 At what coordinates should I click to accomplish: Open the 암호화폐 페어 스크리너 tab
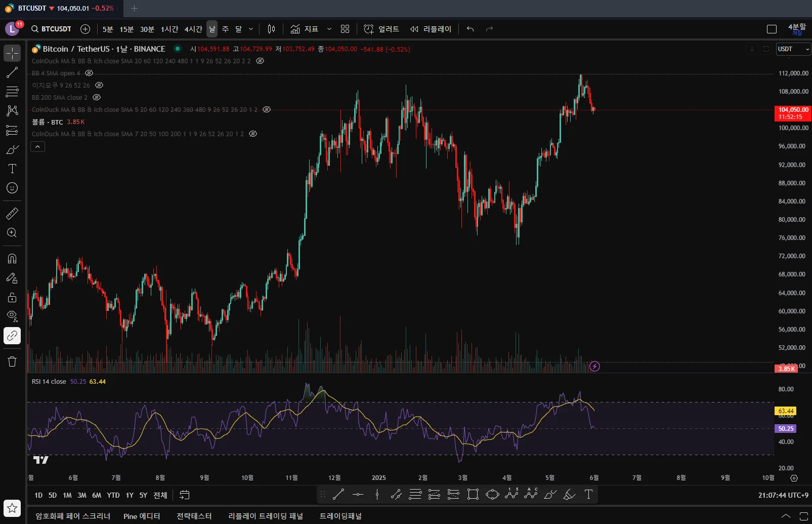[73, 516]
